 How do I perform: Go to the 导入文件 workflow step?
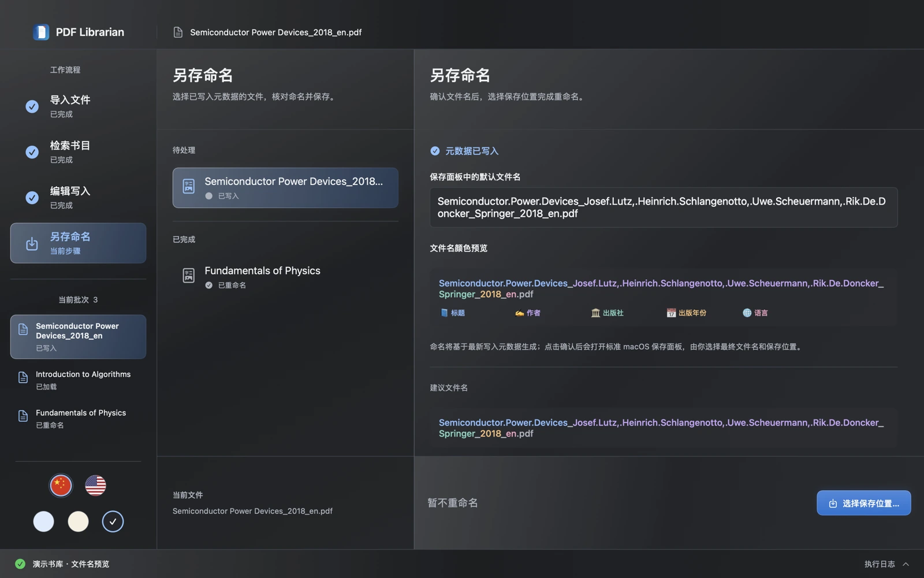(x=78, y=106)
